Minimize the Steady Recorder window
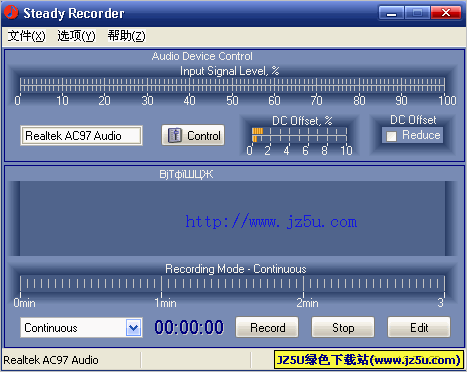This screenshot has width=467, height=372. tap(391, 13)
